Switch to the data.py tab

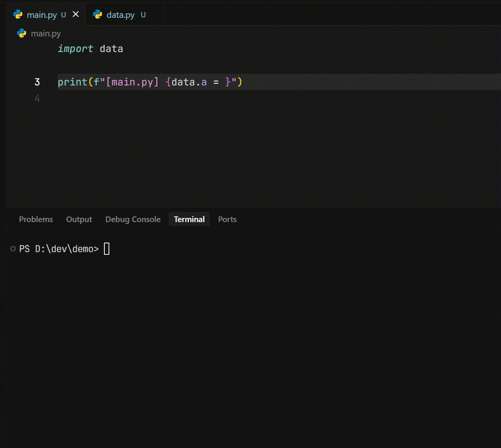click(x=120, y=15)
